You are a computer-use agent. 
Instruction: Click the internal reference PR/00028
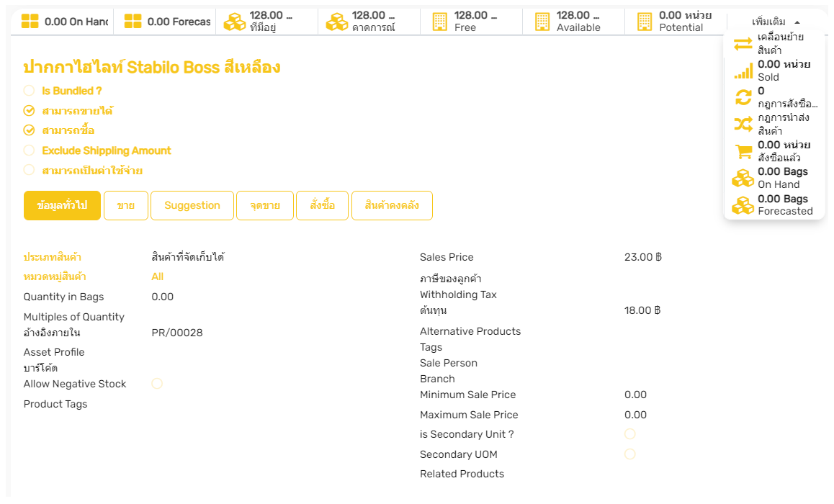pos(177,332)
